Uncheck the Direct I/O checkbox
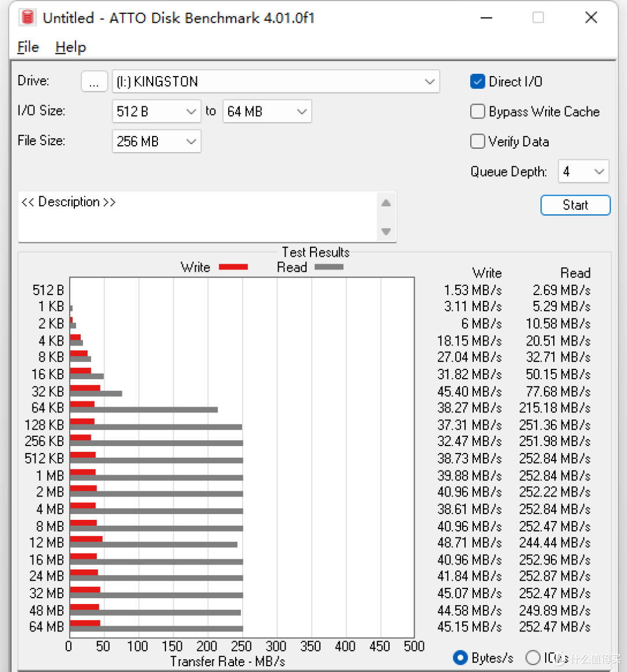The image size is (627, 672). click(x=477, y=82)
